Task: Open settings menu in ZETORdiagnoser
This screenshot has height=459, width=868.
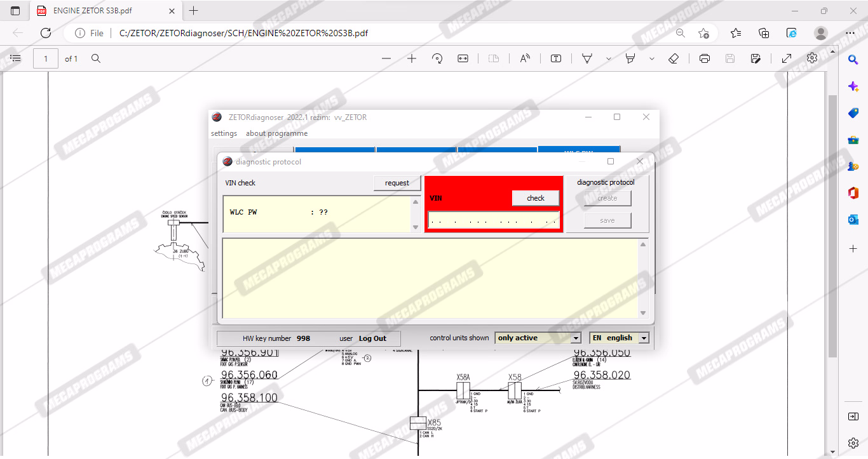Action: (x=224, y=133)
